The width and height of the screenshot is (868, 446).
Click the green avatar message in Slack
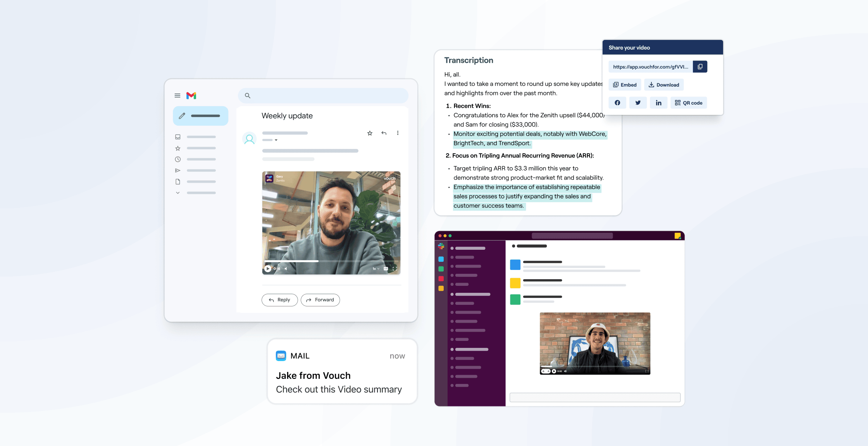click(x=536, y=299)
